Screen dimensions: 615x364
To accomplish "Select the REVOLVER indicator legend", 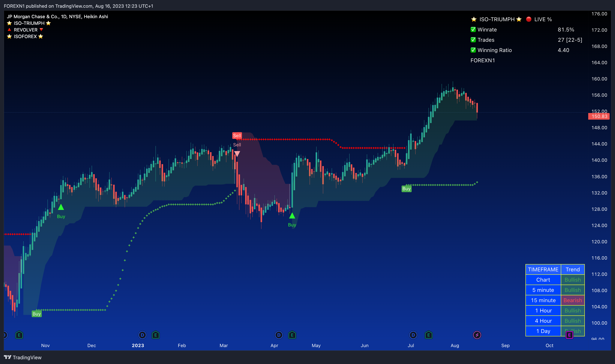I will coord(25,30).
